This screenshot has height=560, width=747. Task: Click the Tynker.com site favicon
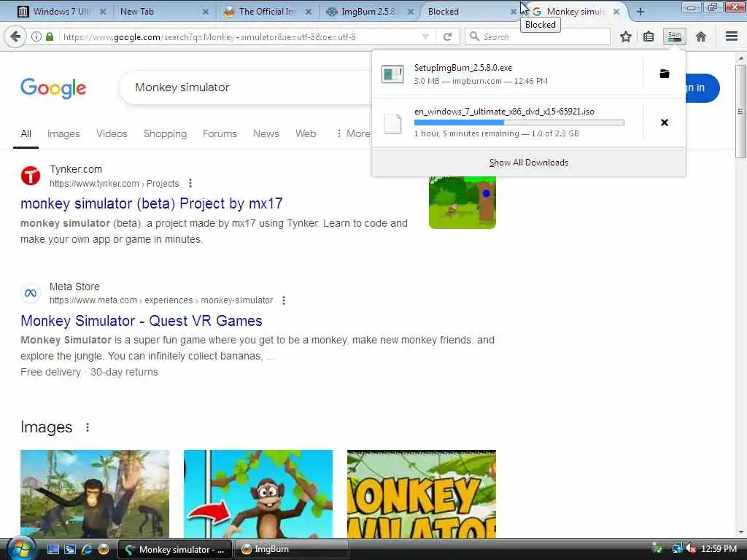31,176
